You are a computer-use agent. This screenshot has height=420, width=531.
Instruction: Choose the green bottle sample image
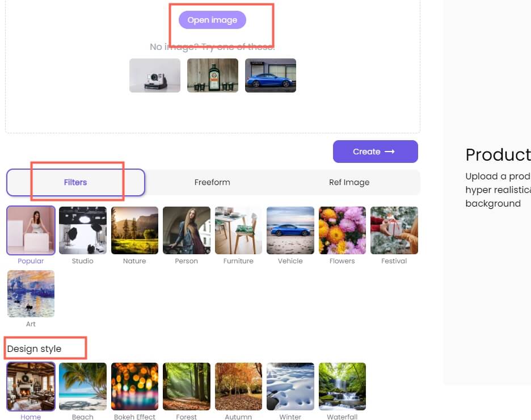click(x=213, y=75)
